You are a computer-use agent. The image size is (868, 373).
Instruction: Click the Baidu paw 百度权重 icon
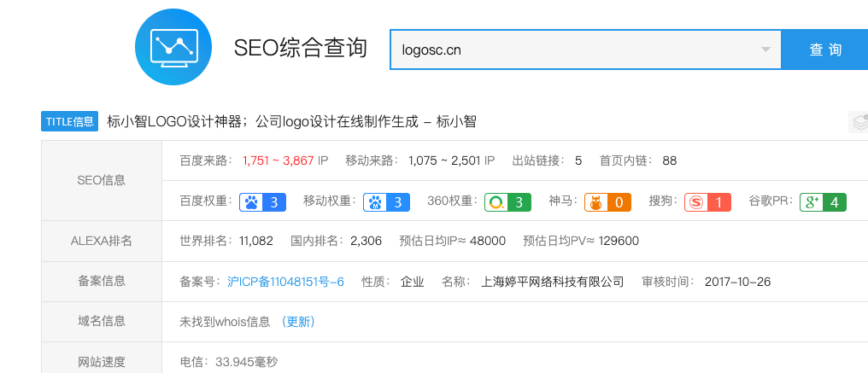251,202
